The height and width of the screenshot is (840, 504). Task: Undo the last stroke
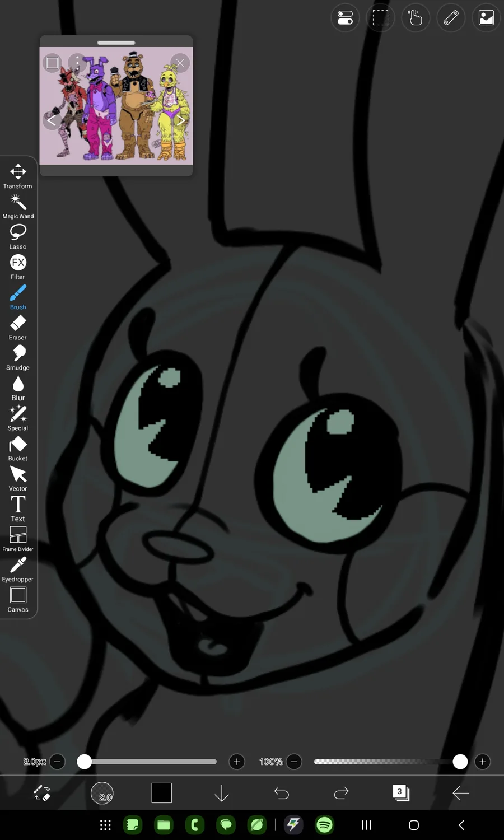point(282,793)
